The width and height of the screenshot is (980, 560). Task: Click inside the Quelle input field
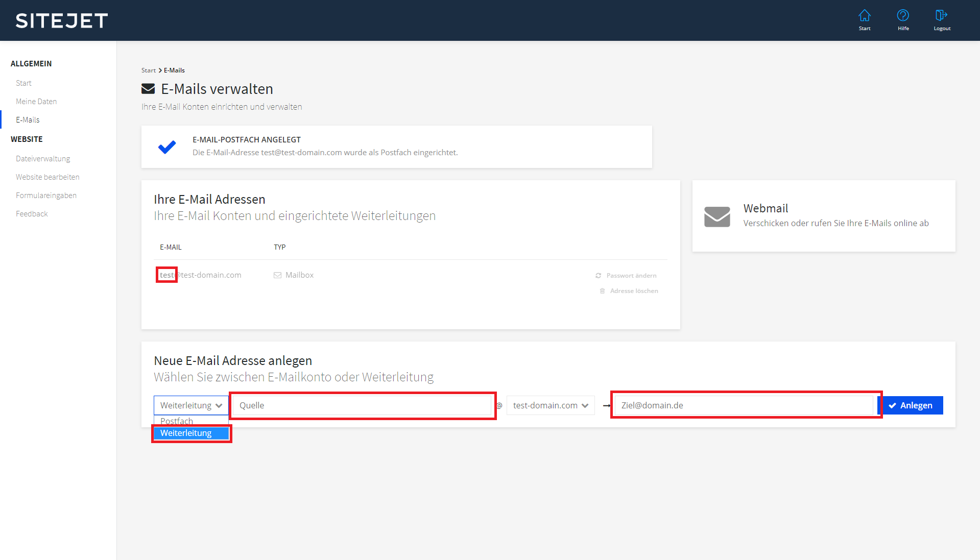pyautogui.click(x=362, y=405)
